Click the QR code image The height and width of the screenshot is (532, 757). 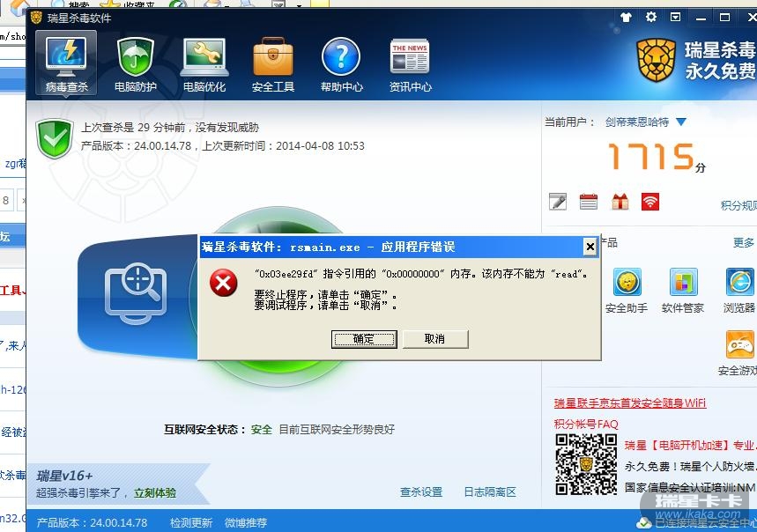pos(586,464)
